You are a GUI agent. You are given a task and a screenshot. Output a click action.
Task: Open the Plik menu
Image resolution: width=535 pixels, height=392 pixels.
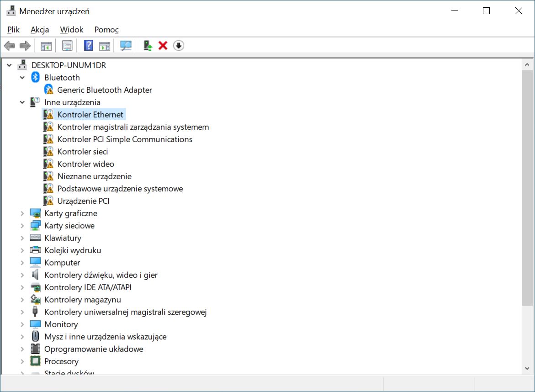pos(13,30)
